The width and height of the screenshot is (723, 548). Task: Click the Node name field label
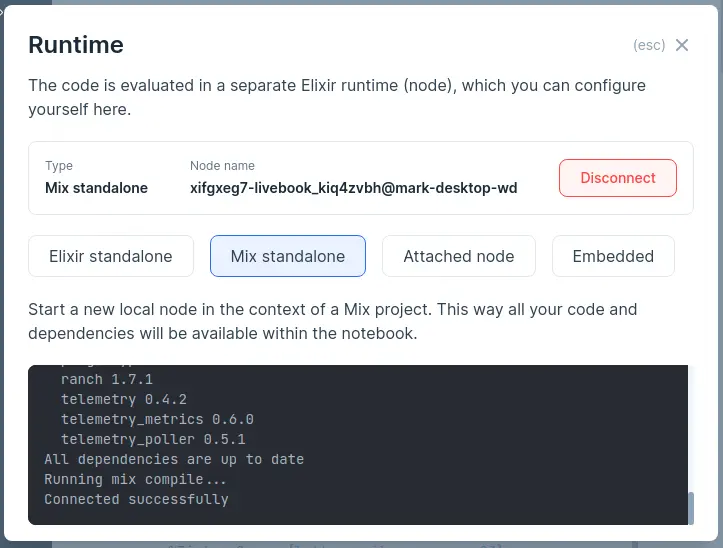(x=222, y=166)
